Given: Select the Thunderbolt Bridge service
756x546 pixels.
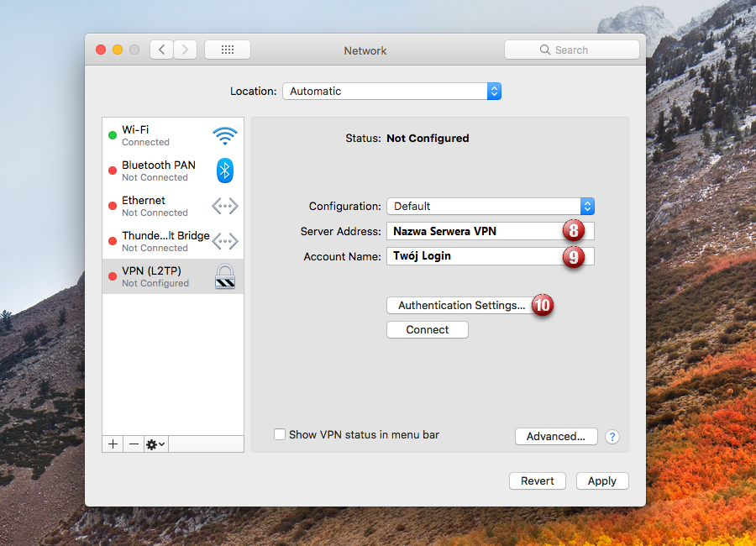Looking at the screenshot, I should point(173,241).
